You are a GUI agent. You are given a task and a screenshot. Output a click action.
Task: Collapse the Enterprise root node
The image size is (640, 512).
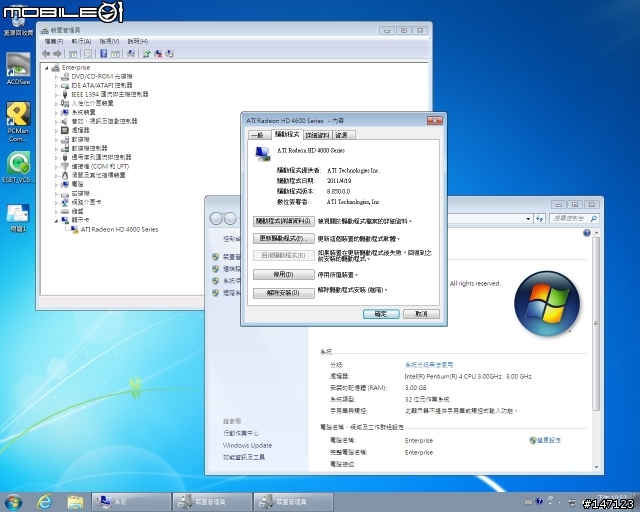pyautogui.click(x=47, y=68)
